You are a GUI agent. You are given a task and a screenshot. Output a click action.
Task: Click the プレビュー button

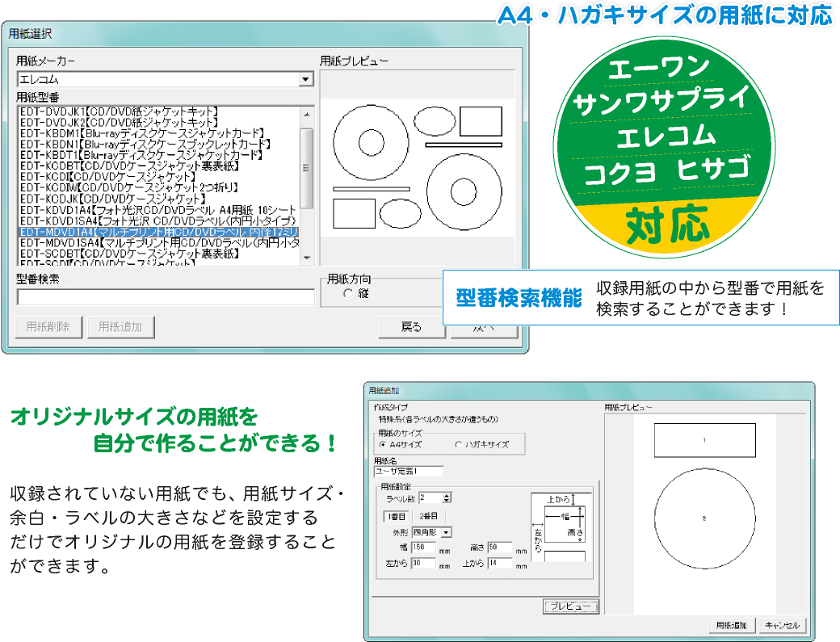pyautogui.click(x=570, y=606)
